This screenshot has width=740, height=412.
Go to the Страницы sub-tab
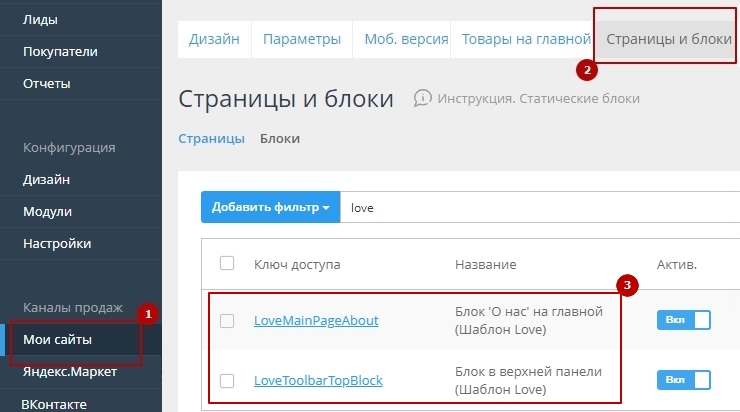[x=211, y=139]
